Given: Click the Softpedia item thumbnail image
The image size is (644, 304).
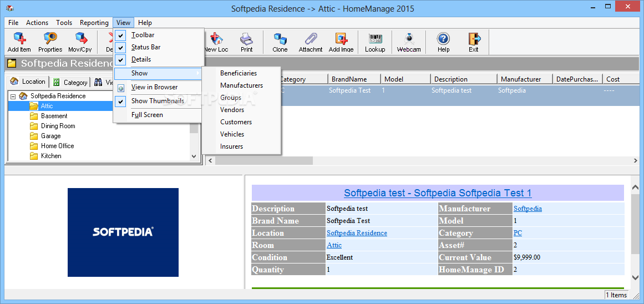Looking at the screenshot, I should click(123, 232).
